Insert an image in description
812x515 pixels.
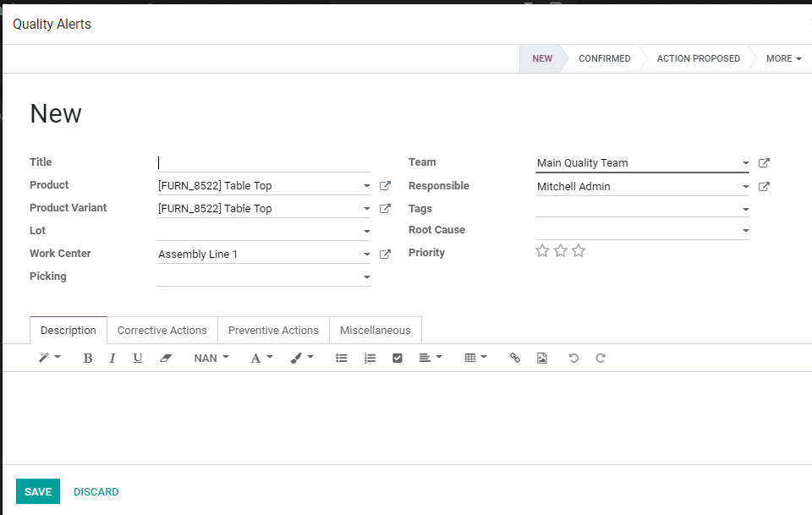coord(541,358)
